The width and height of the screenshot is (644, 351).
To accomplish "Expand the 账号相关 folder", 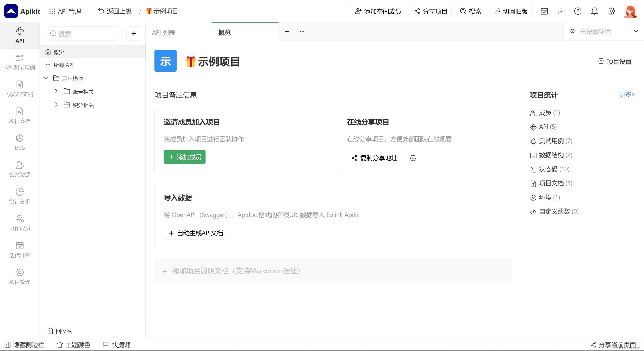I will click(56, 91).
